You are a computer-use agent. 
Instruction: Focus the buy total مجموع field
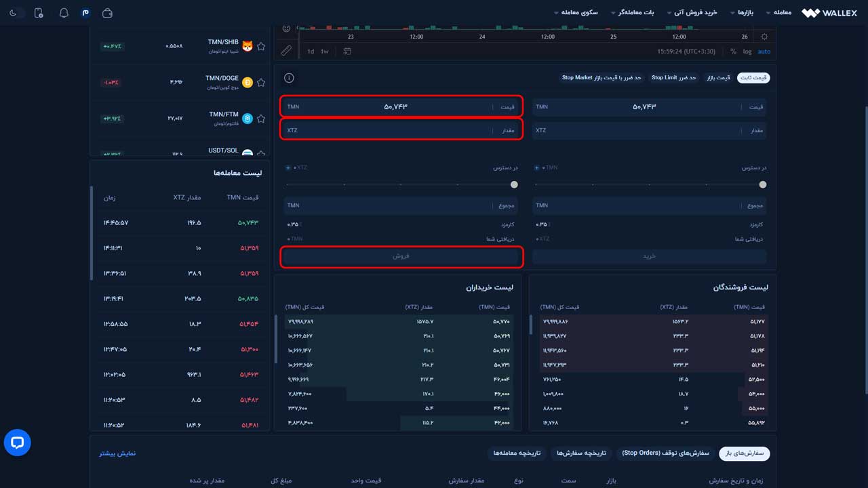click(x=649, y=205)
